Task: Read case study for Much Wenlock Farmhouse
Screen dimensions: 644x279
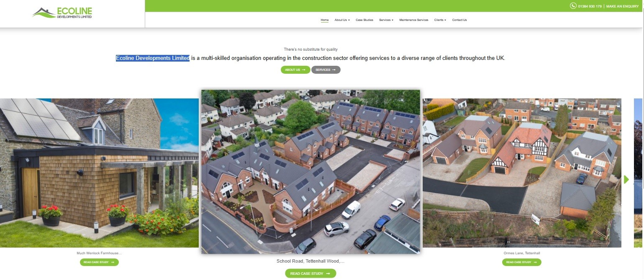Action: coord(99,262)
